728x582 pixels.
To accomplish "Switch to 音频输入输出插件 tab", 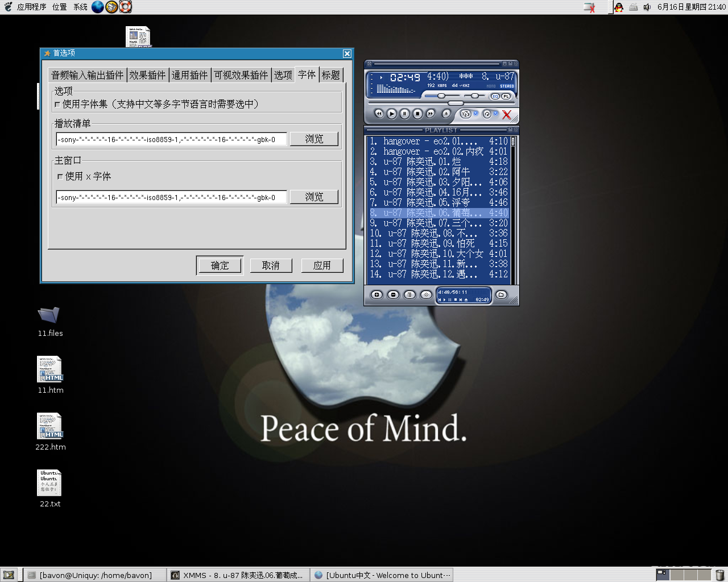I will (87, 75).
